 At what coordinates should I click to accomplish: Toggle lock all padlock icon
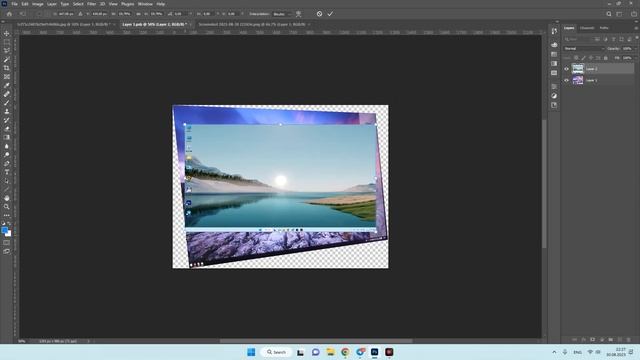(x=606, y=58)
